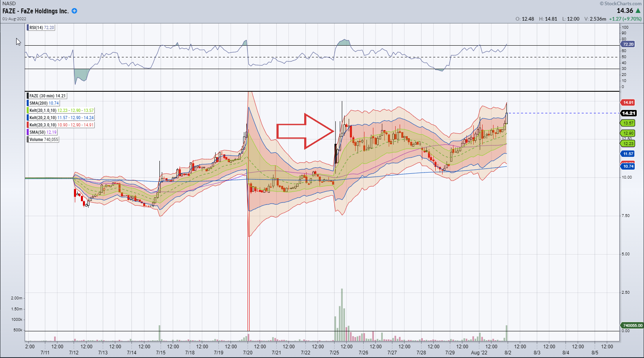Screen dimensions: 644x358
Task: Select the SMA(200) 10.74 legend
Action: 43,103
